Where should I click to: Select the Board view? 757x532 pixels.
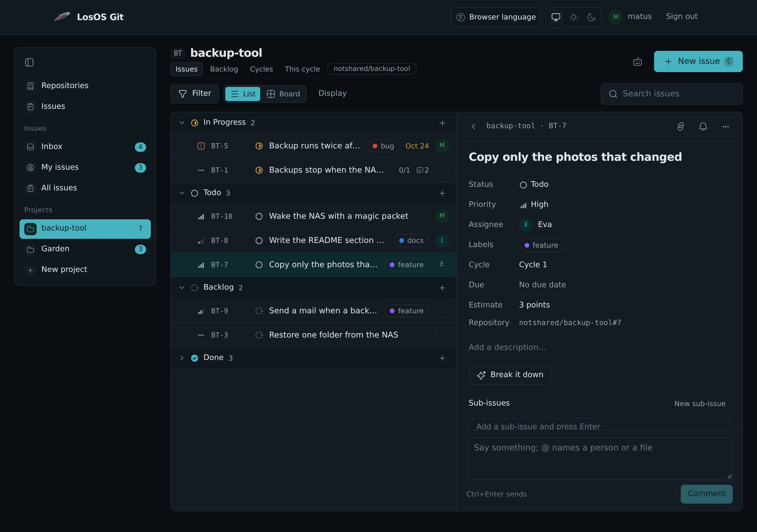pyautogui.click(x=283, y=94)
